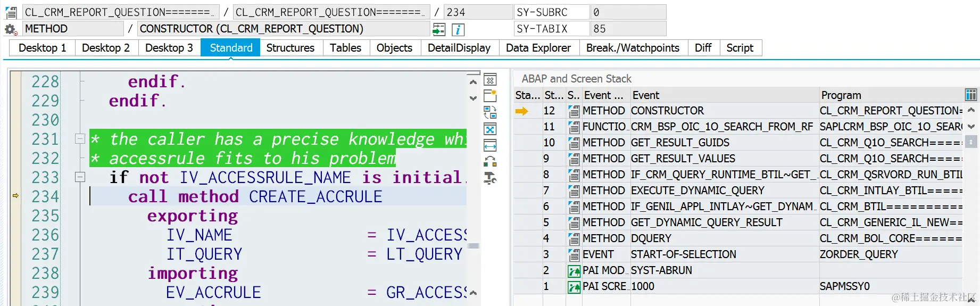980x306 pixels.
Task: Click the swap tools icon with colored squares
Action: 490,161
